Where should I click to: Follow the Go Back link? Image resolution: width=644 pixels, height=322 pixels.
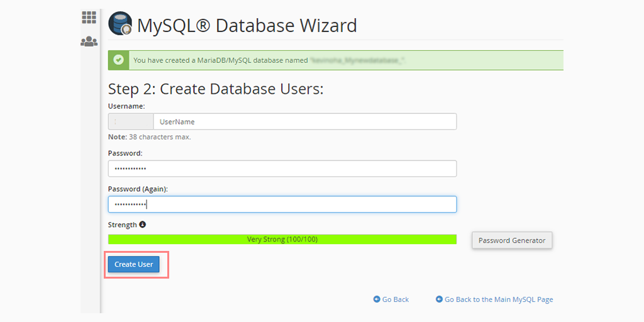(x=395, y=299)
